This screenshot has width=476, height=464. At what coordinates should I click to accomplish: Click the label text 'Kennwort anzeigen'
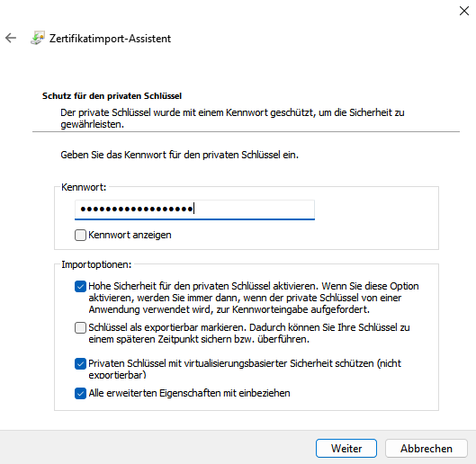click(130, 235)
